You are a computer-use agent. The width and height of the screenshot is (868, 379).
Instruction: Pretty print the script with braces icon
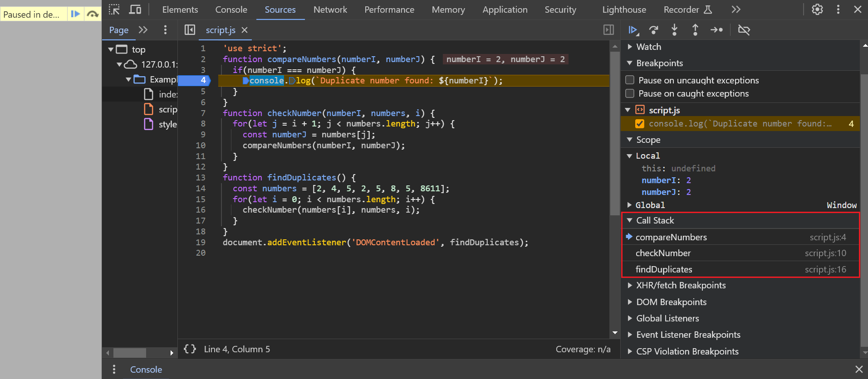pos(190,349)
